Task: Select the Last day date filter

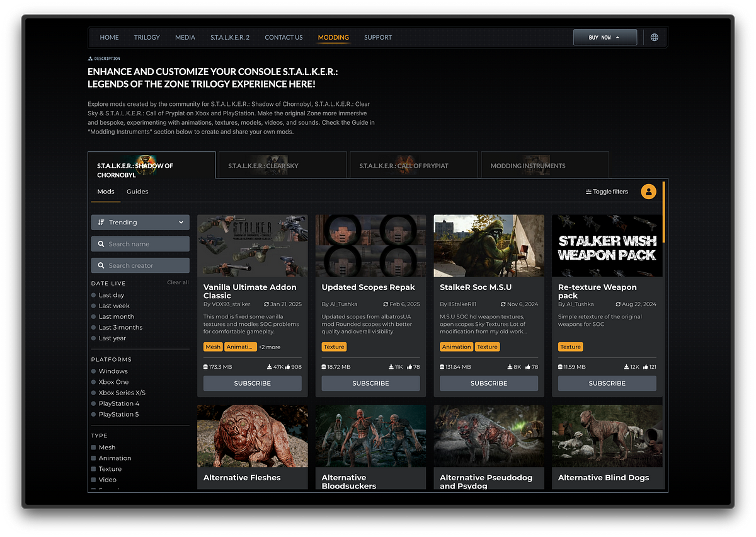Action: (x=108, y=295)
